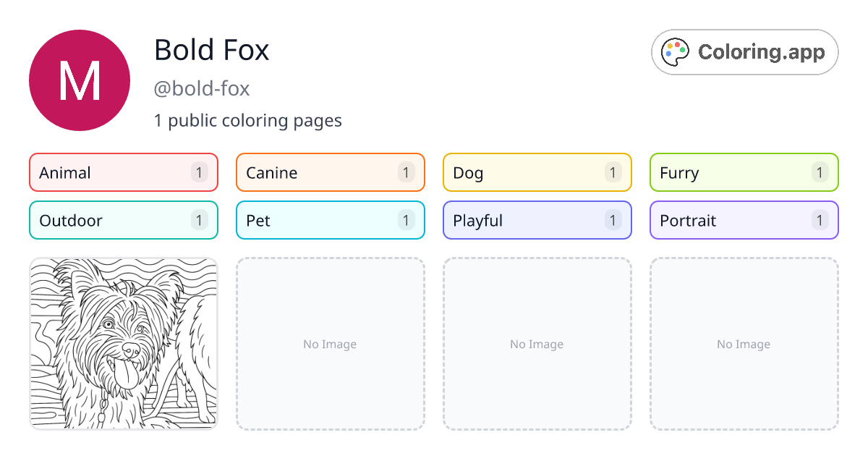Click the count badge on Animal tag
Image resolution: width=868 pixels, height=456 pixels.
pyautogui.click(x=199, y=172)
